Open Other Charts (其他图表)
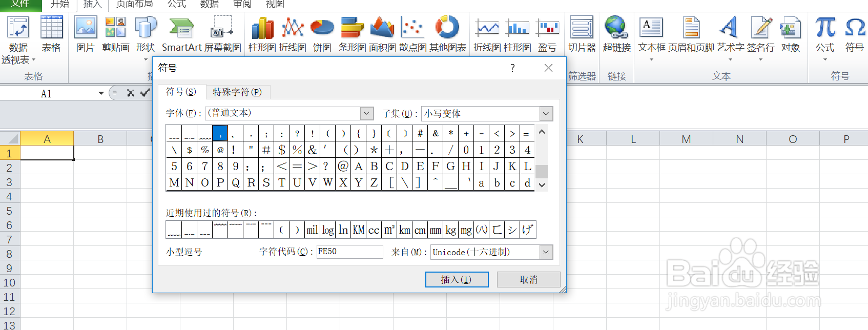The width and height of the screenshot is (868, 330). tap(448, 34)
